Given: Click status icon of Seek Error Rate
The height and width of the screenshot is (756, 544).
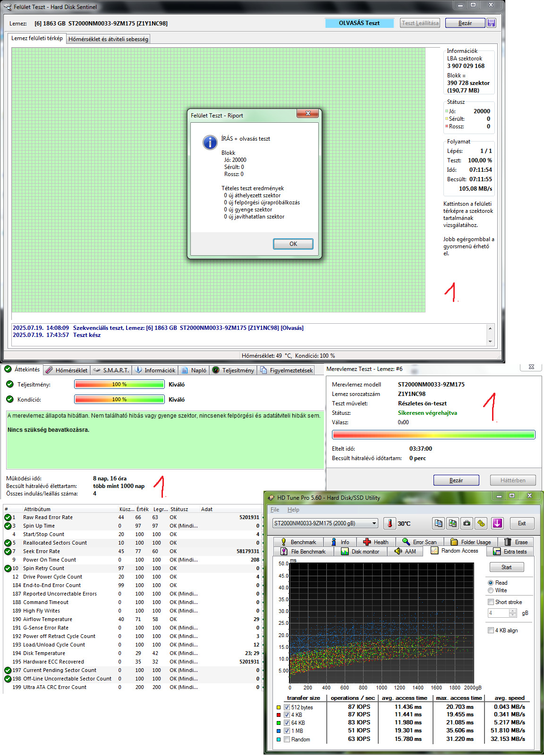Looking at the screenshot, I should point(8,551).
